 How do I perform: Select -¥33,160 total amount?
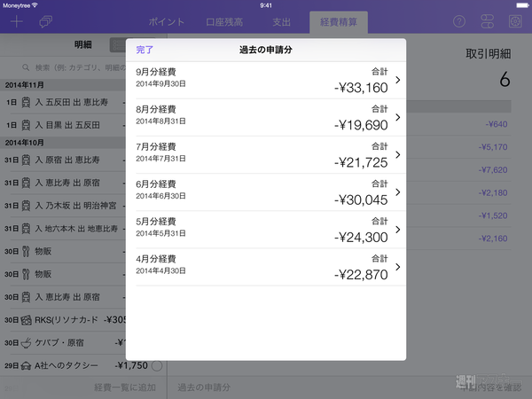(361, 88)
